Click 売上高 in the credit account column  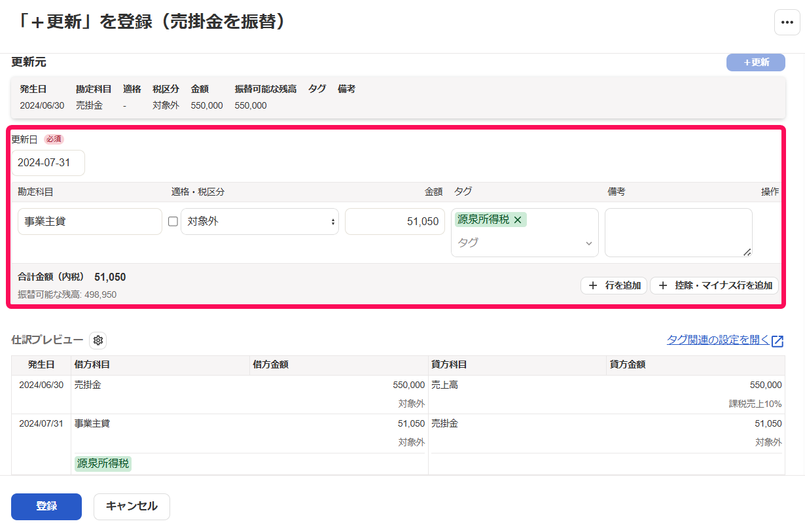tap(444, 385)
